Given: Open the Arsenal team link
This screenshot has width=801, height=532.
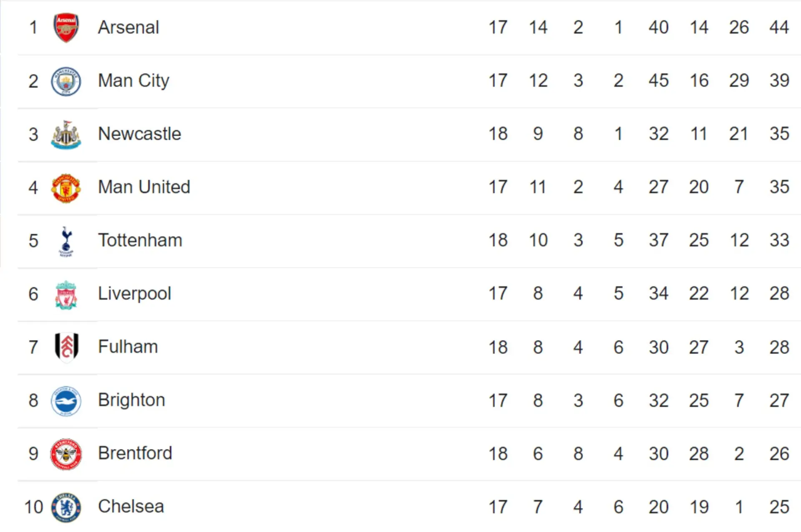Looking at the screenshot, I should coord(128,28).
